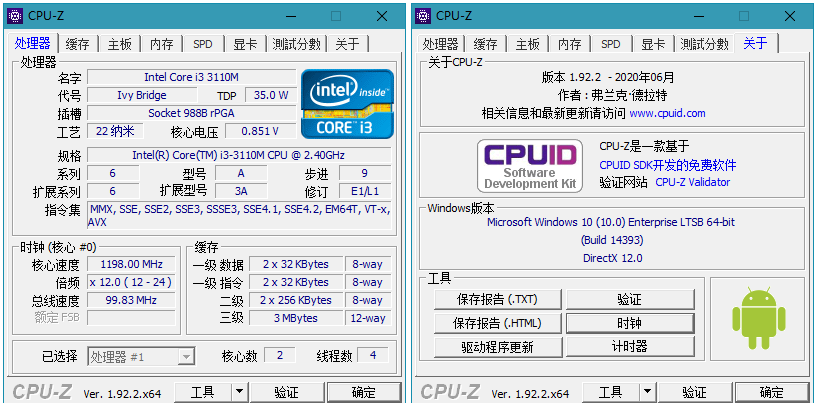Click 验证 button in the 工具 group
Viewport: 816px width, 403px height.
pyautogui.click(x=630, y=299)
